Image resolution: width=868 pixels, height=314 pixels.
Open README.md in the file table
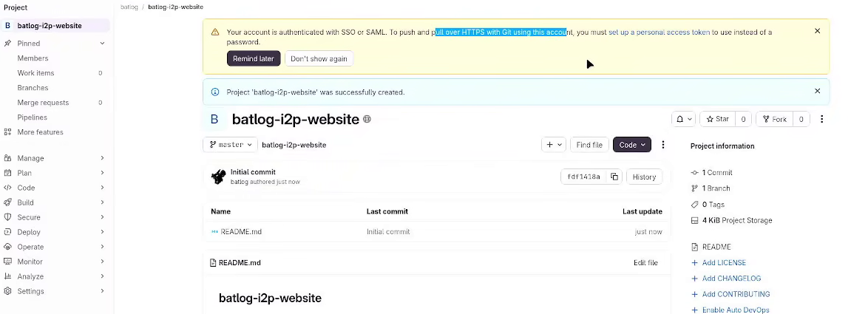click(x=241, y=232)
